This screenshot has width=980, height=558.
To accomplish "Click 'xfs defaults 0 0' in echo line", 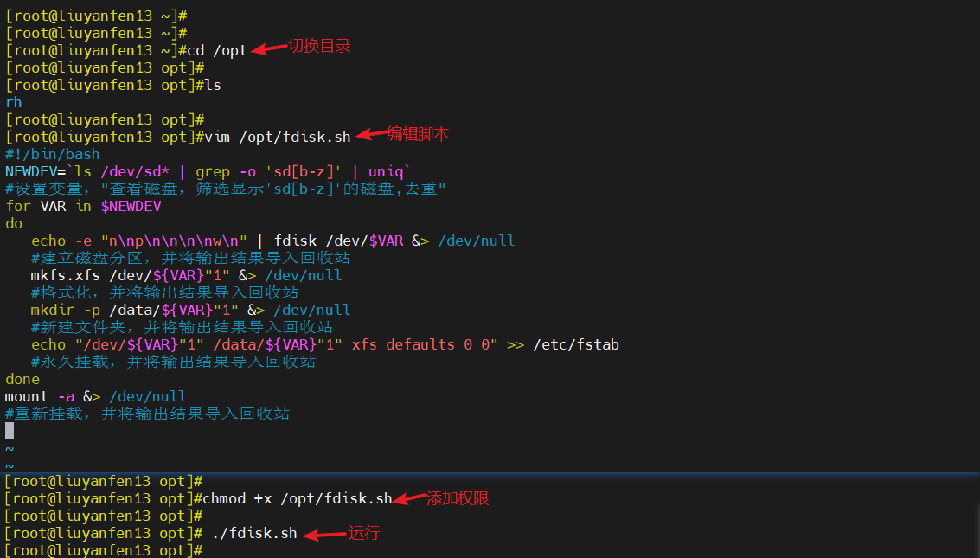I will pos(420,344).
